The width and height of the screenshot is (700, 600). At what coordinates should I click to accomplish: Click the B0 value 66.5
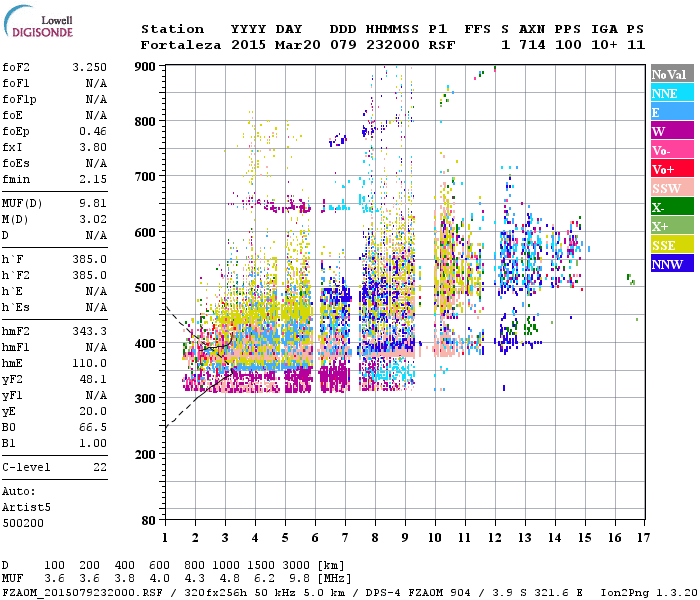tap(93, 427)
